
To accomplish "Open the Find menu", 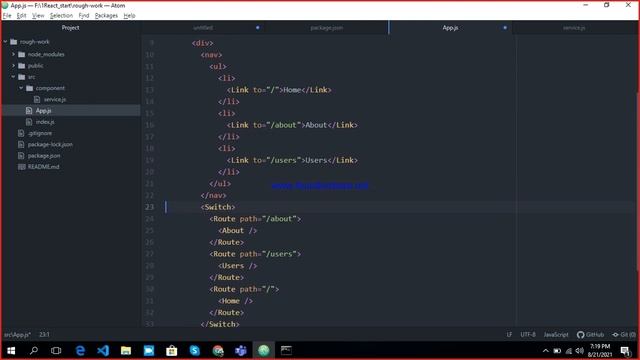I will 84,16.
